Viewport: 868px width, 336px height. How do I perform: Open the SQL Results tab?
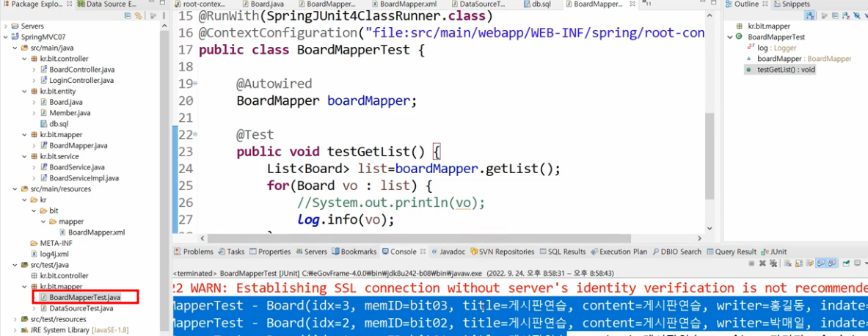[563, 252]
